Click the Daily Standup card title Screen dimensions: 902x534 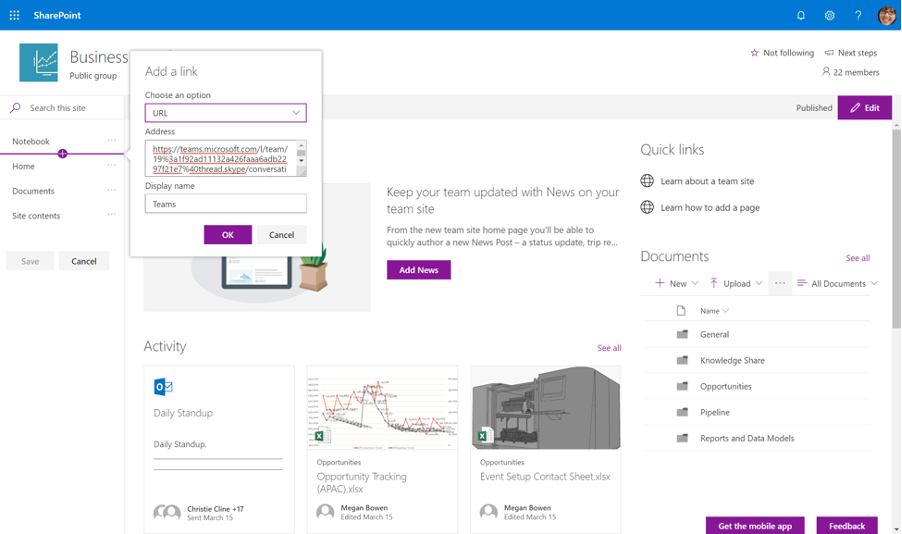point(183,413)
